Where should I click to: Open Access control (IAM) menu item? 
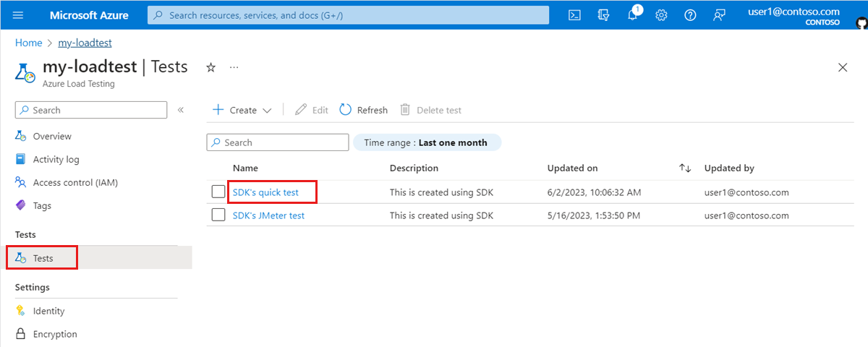tap(75, 182)
